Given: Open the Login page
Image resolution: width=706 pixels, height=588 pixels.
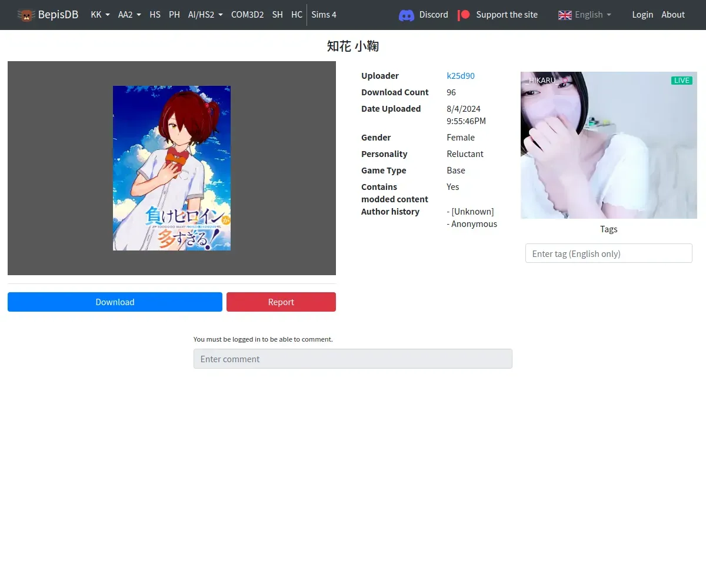Looking at the screenshot, I should (642, 15).
